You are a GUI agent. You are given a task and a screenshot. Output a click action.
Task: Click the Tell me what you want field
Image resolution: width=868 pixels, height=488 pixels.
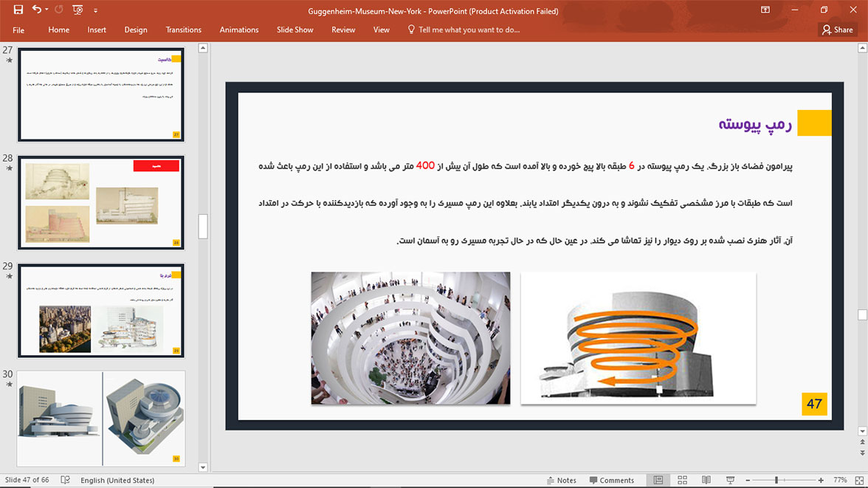[x=464, y=30]
